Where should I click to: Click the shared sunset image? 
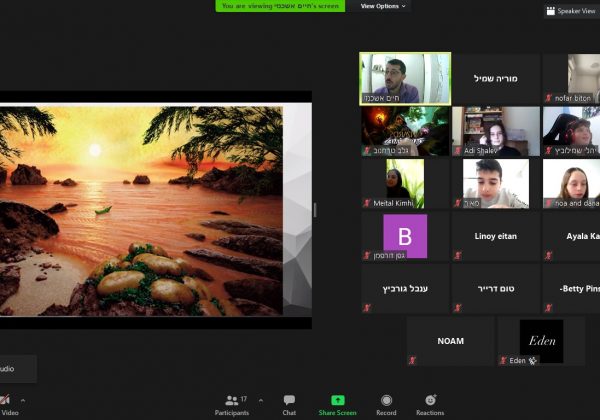click(141, 211)
